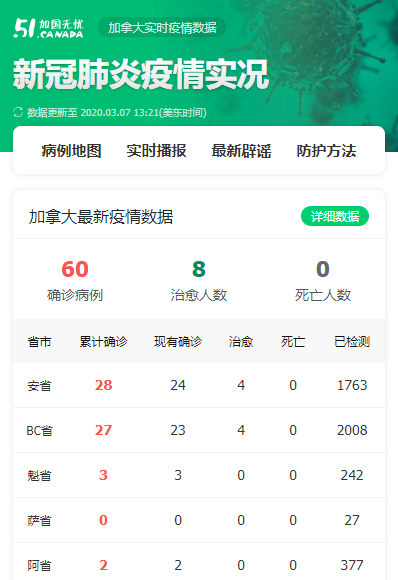This screenshot has width=398, height=580.
Task: Select the 阿省 table row
Action: [x=199, y=562]
